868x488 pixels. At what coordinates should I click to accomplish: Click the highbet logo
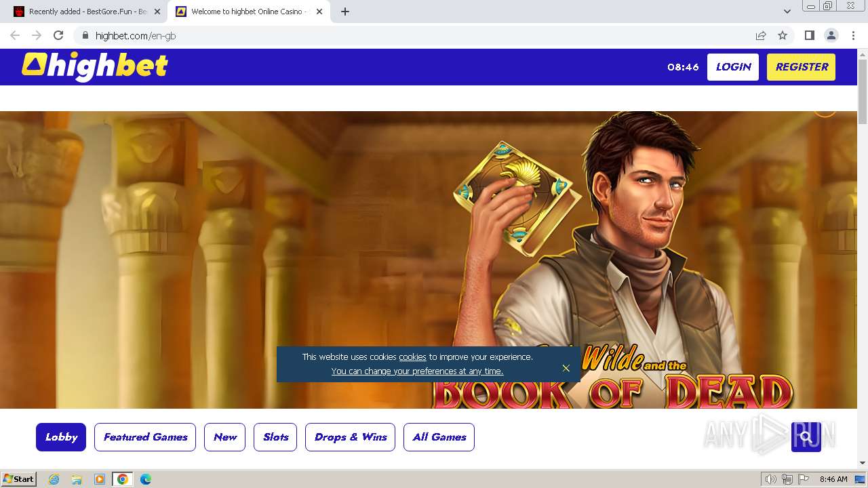tap(95, 66)
